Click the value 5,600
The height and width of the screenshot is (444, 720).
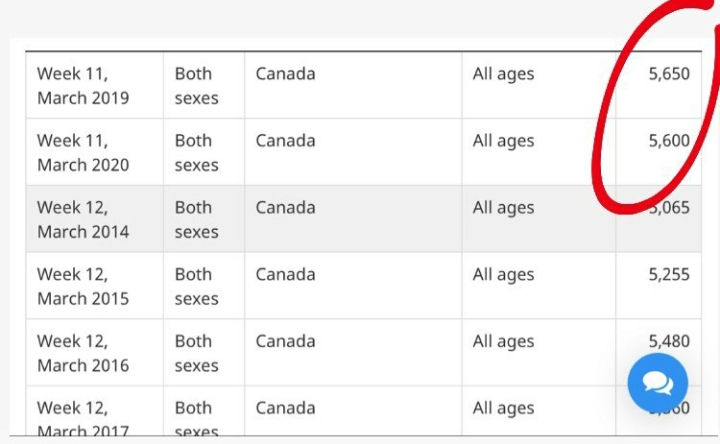(668, 141)
